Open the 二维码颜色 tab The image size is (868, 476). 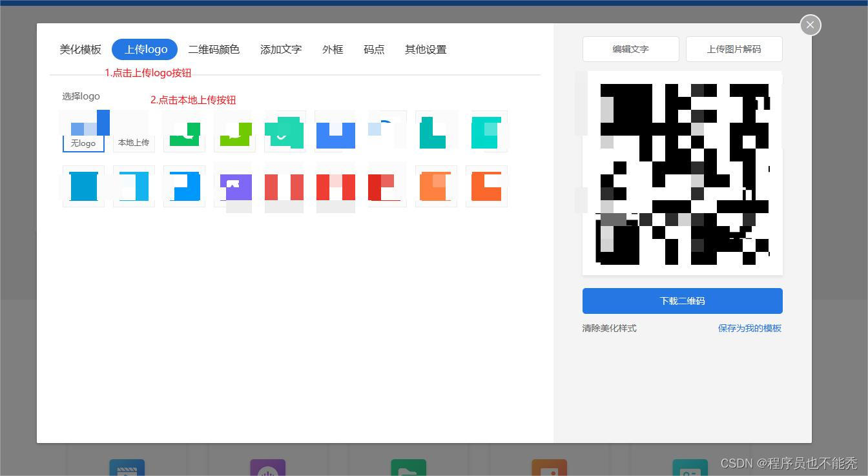(214, 49)
